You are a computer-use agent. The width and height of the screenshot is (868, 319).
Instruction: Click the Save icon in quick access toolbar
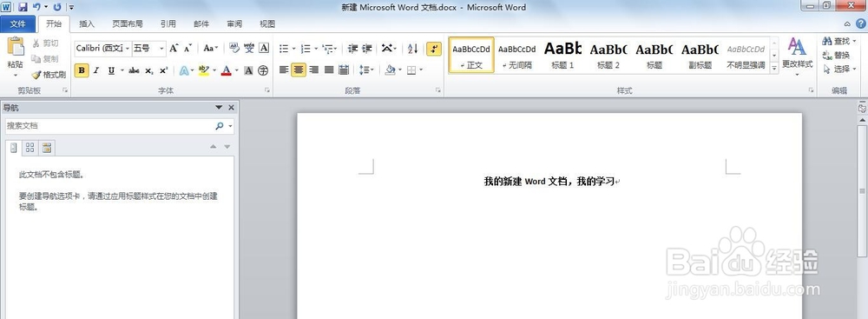click(23, 7)
